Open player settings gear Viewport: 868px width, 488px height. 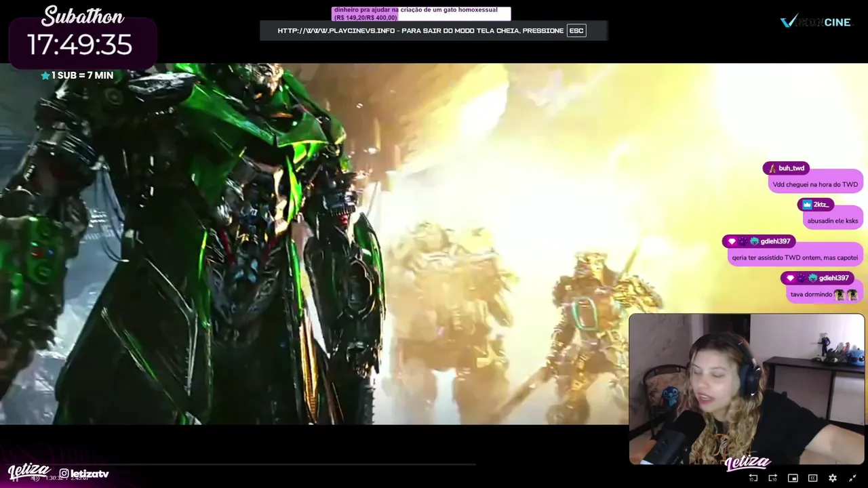[x=833, y=479]
